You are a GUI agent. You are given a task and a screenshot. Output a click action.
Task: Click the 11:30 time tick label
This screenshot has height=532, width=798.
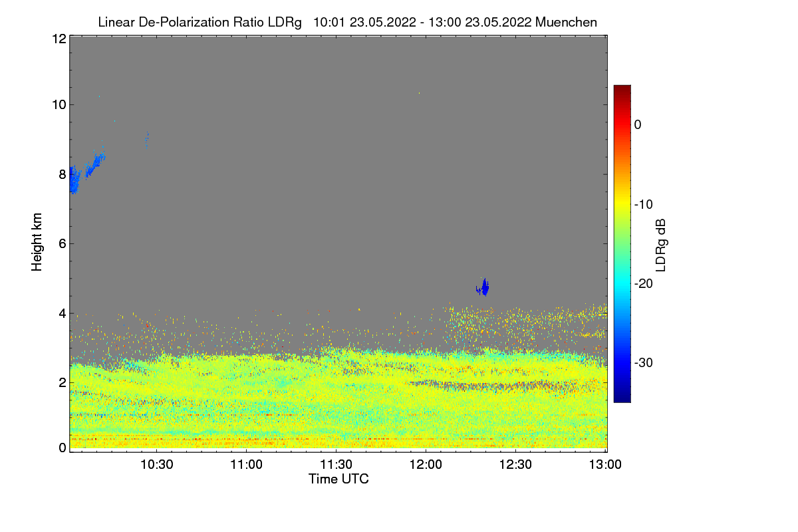click(336, 464)
